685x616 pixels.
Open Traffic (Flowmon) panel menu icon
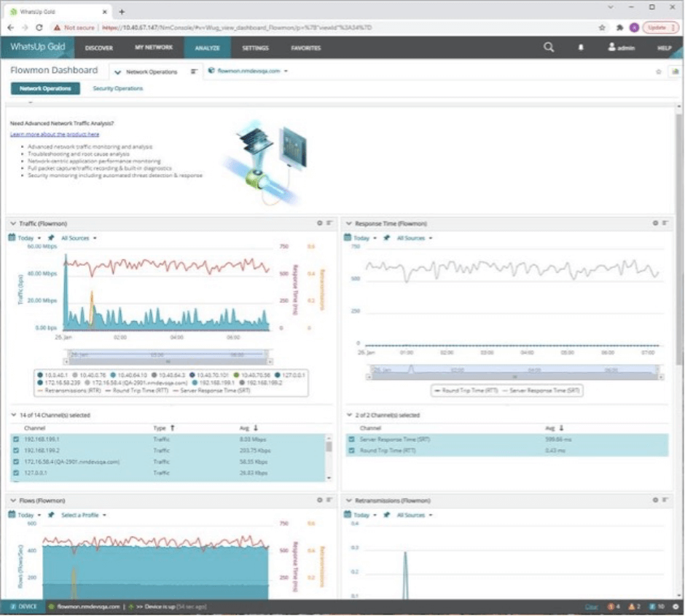[x=329, y=223]
